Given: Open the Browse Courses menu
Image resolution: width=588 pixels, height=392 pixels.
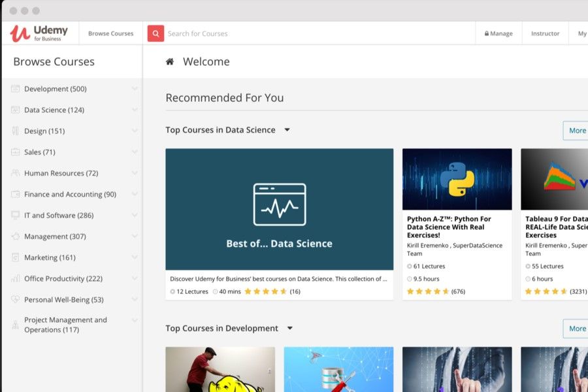Looking at the screenshot, I should click(x=110, y=33).
